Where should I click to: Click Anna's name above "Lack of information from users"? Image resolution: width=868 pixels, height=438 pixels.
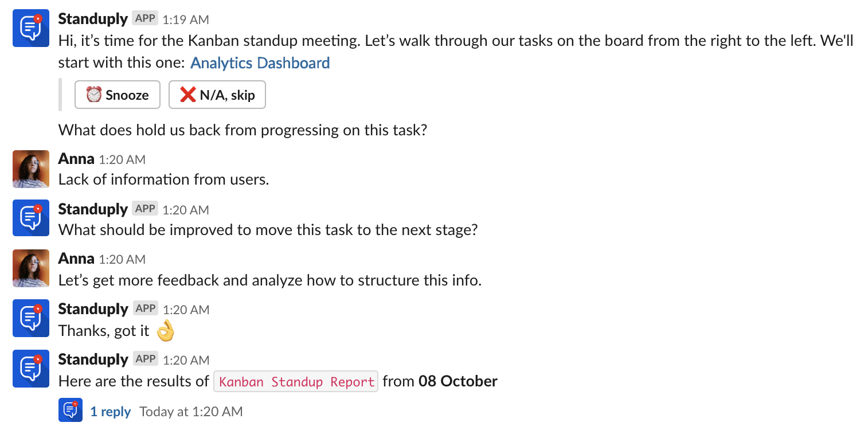tap(76, 159)
